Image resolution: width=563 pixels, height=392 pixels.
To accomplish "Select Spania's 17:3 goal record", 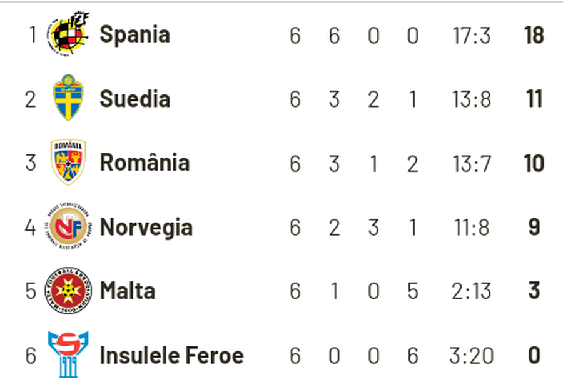I will click(x=472, y=35).
